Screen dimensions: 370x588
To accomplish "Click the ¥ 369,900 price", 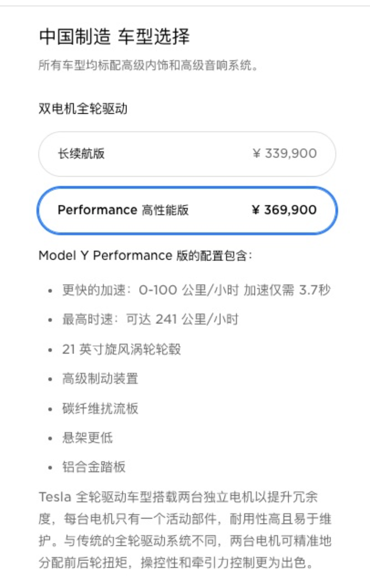I will tap(284, 210).
